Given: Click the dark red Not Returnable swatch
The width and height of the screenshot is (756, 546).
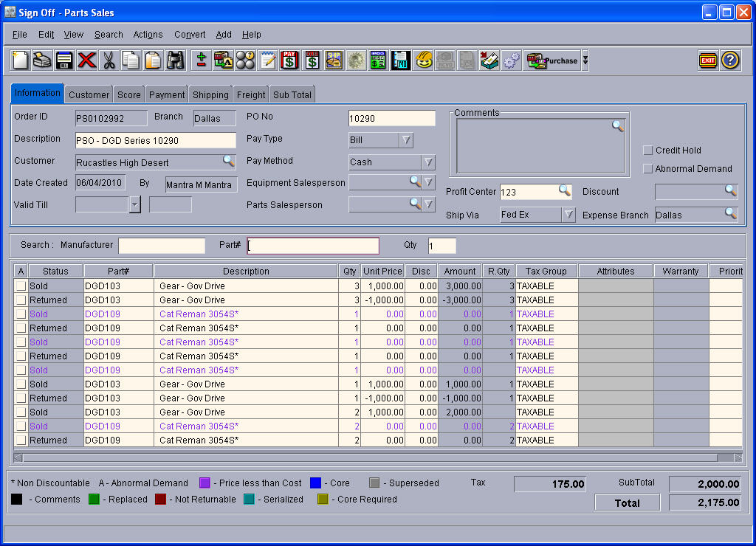Looking at the screenshot, I should point(160,500).
